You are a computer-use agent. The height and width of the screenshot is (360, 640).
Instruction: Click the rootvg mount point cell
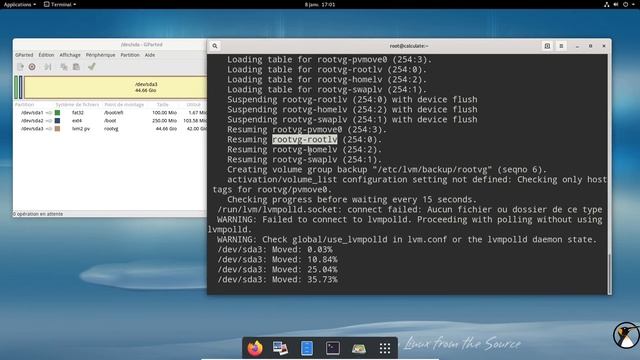coord(111,129)
